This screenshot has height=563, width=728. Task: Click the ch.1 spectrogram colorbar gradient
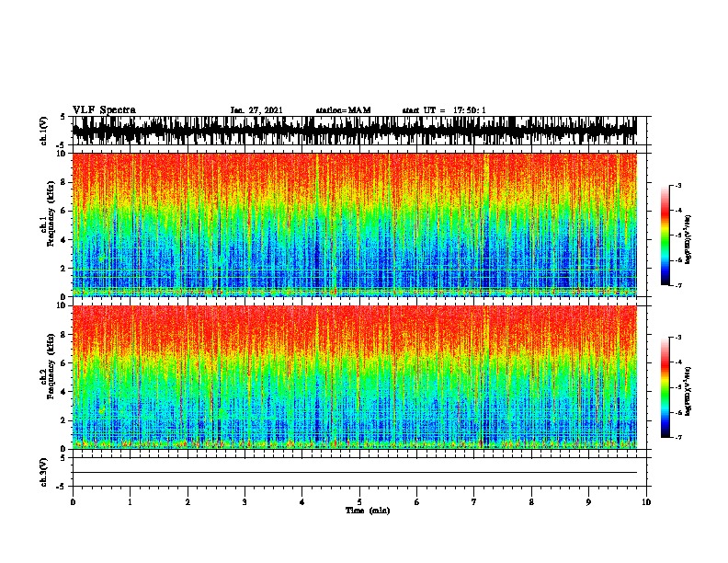click(665, 236)
